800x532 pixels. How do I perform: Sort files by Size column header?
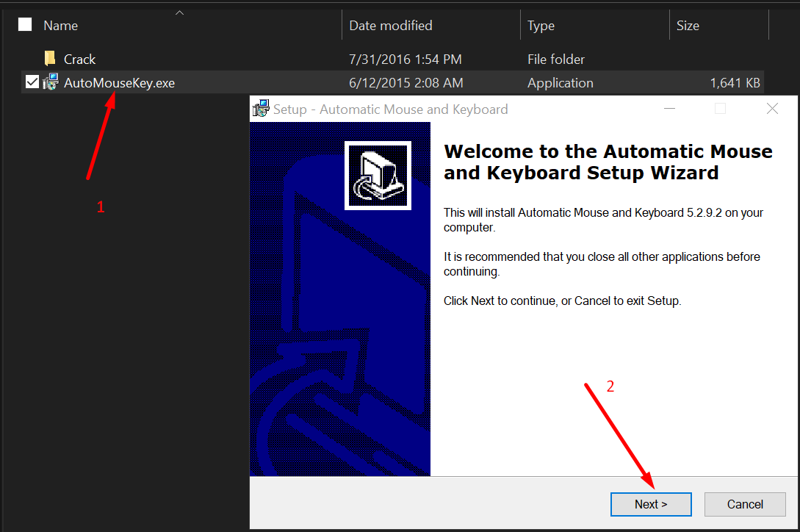click(x=688, y=26)
